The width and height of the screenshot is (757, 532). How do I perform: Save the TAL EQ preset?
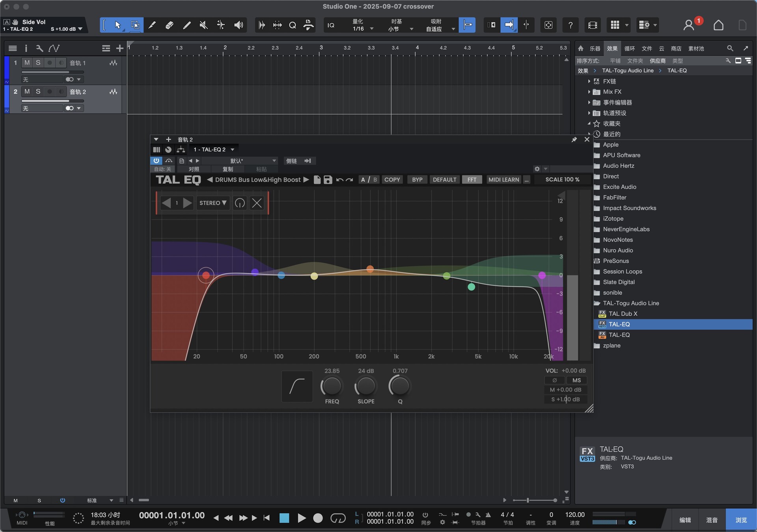[328, 180]
